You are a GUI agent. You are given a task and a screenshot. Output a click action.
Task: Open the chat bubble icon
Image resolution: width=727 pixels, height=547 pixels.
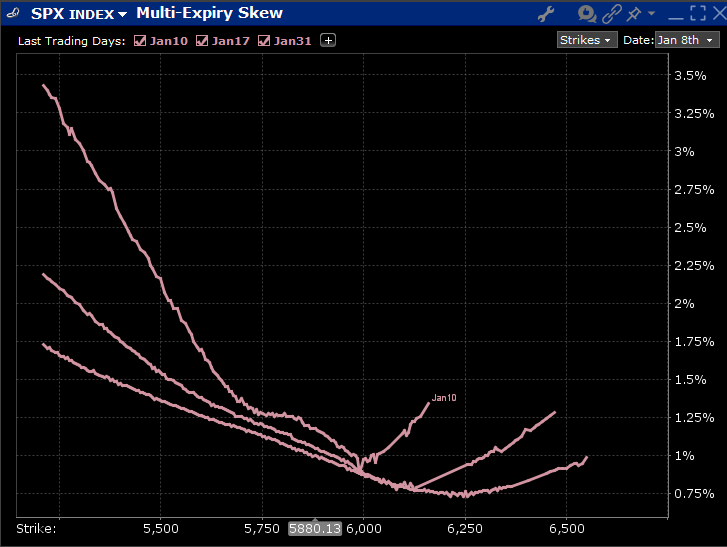[587, 13]
